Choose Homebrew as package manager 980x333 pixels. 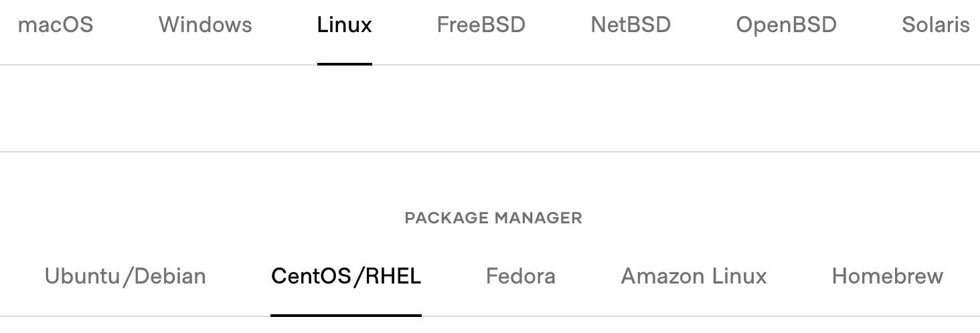point(887,276)
